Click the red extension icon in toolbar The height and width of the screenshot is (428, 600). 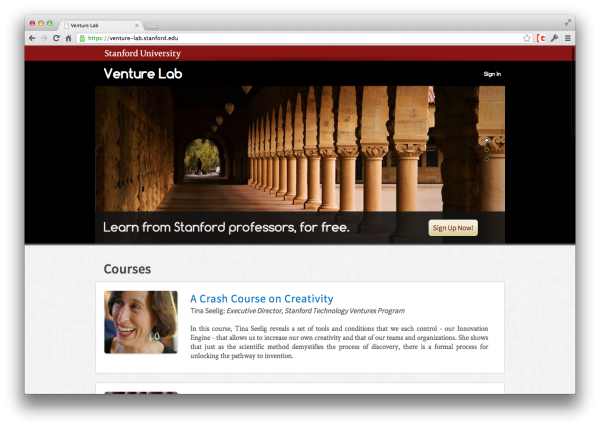[x=541, y=38]
